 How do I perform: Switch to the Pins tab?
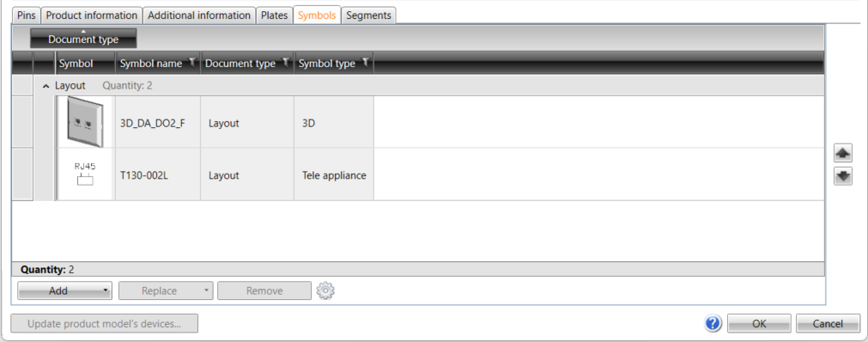[26, 15]
